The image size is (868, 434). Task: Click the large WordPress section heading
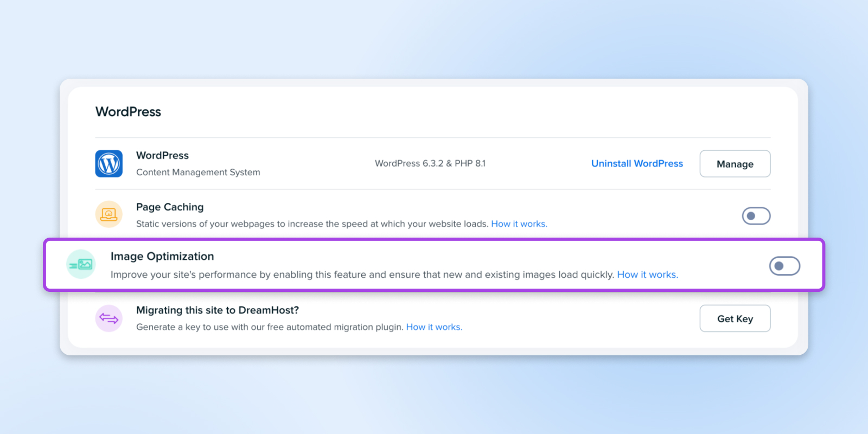pos(129,112)
